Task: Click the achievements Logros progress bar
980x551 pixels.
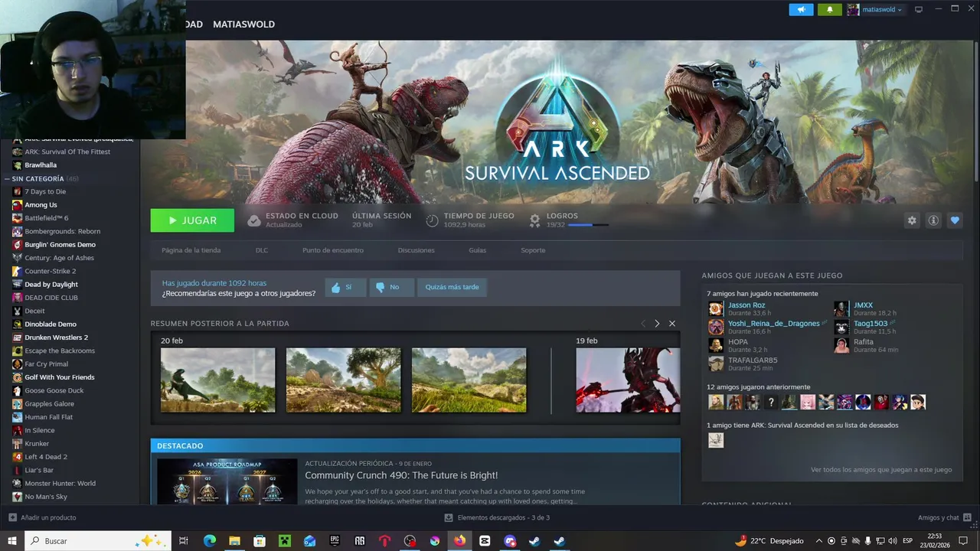Action: tap(588, 225)
